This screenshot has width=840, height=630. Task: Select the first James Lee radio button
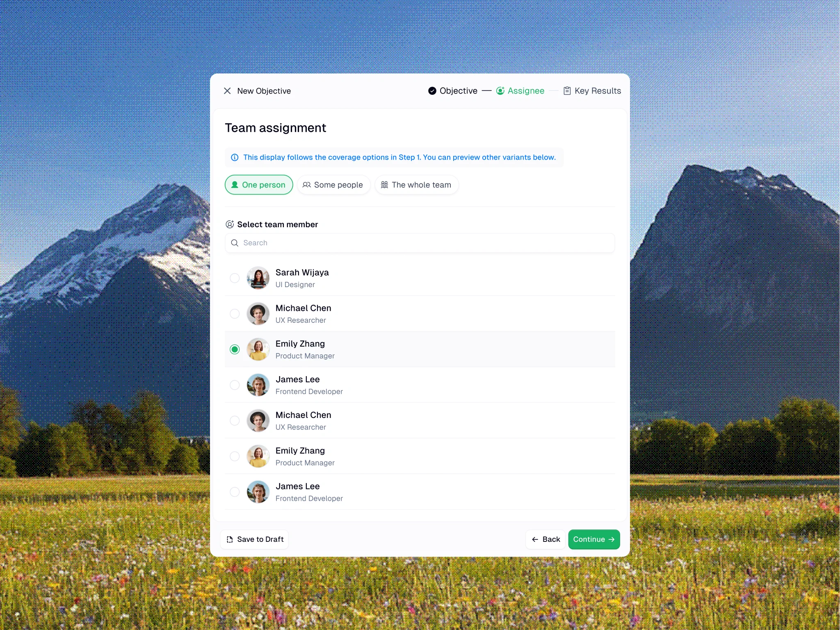pos(235,385)
